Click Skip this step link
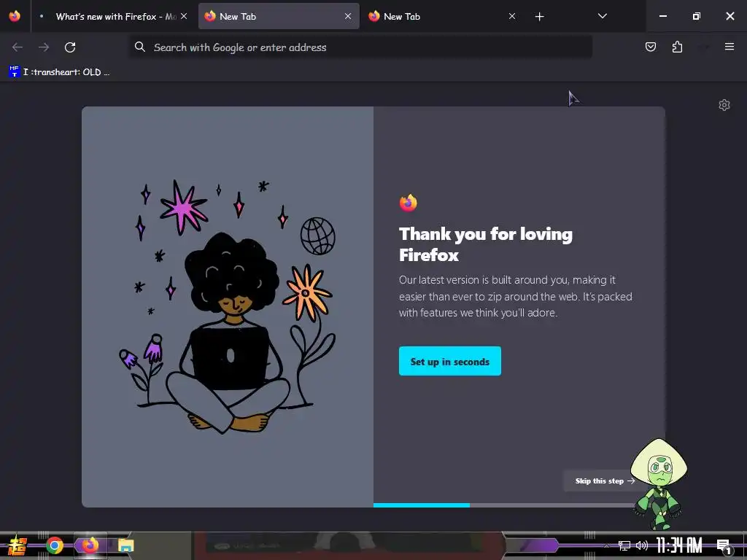747x560 pixels. (x=605, y=481)
